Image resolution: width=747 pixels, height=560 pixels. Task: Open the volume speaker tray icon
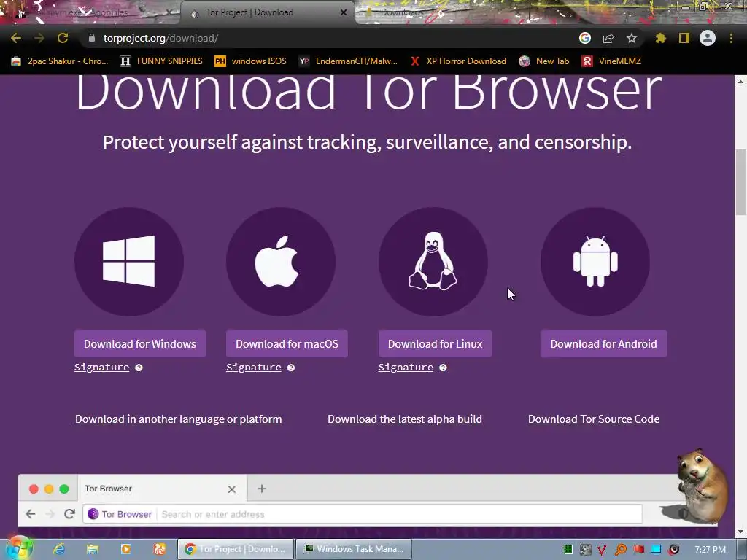coord(673,550)
